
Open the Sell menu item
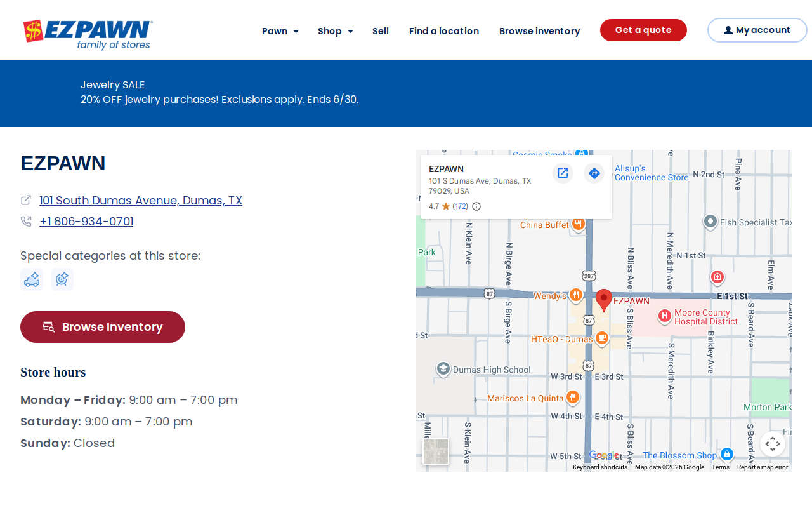tap(381, 31)
